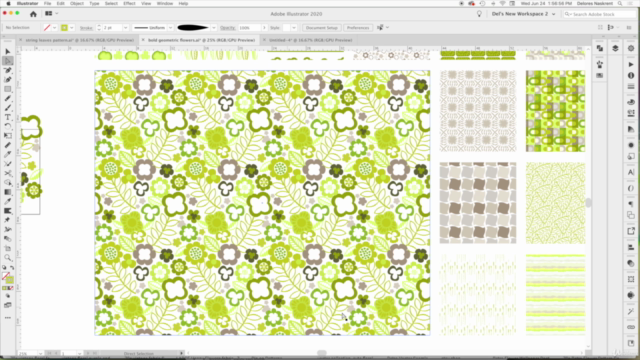The height and width of the screenshot is (360, 640).
Task: Click the Opacity label link
Action: click(x=227, y=28)
